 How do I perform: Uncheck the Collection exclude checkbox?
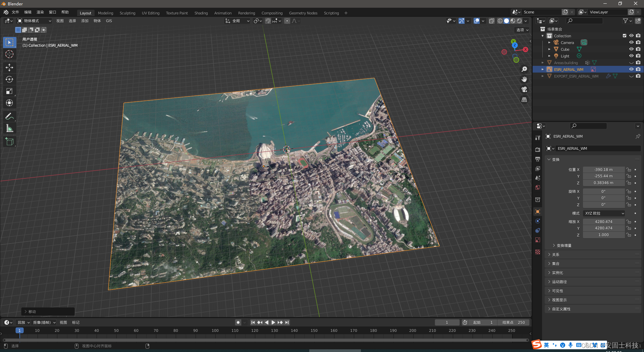pyautogui.click(x=624, y=36)
